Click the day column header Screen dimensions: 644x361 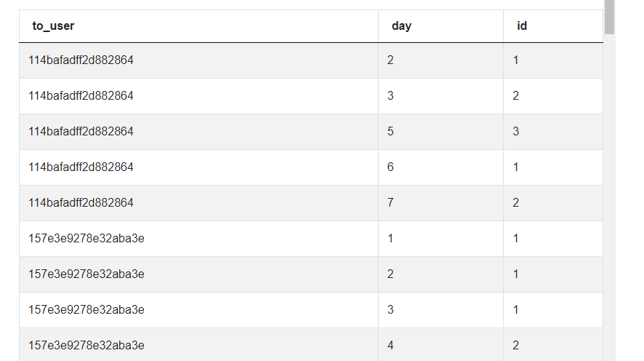click(x=401, y=26)
